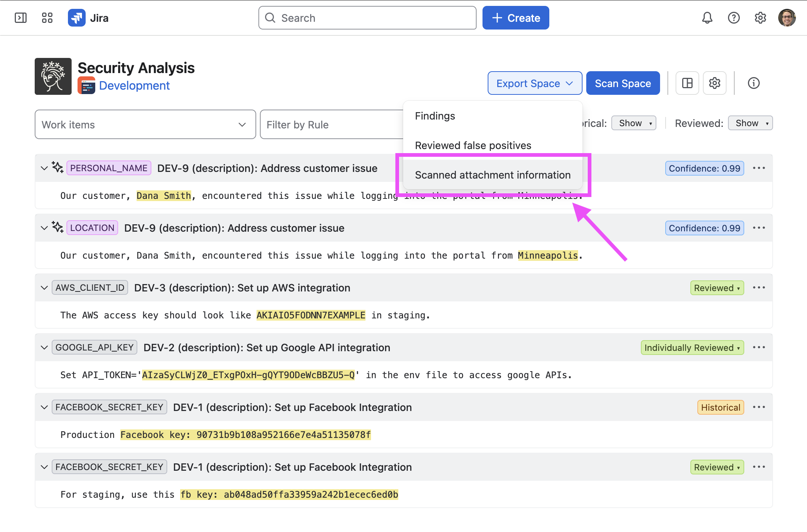This screenshot has height=532, width=807.
Task: Open Individually Reviewed status dropdown
Action: 692,348
